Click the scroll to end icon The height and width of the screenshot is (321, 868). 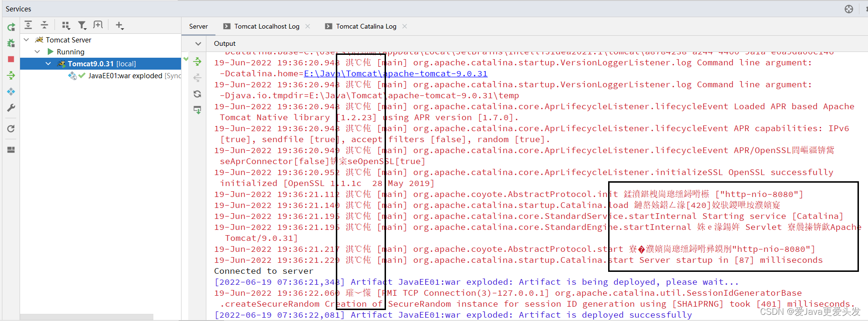click(197, 110)
